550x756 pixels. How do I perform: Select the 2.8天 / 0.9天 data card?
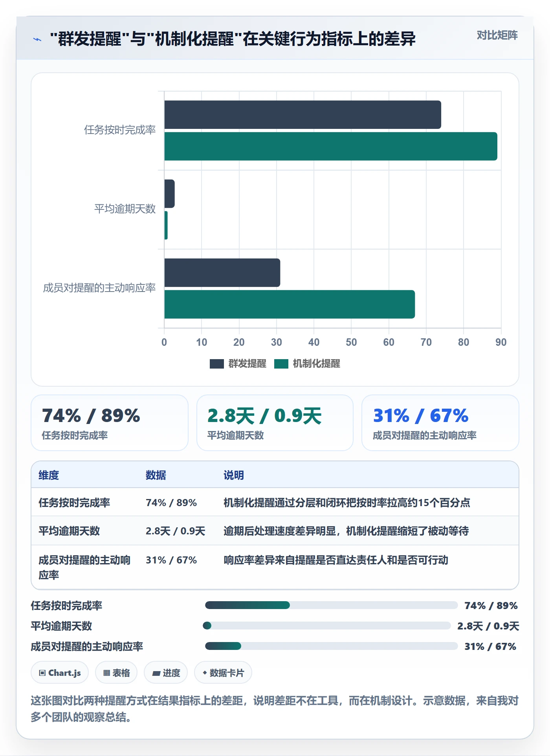275,423
